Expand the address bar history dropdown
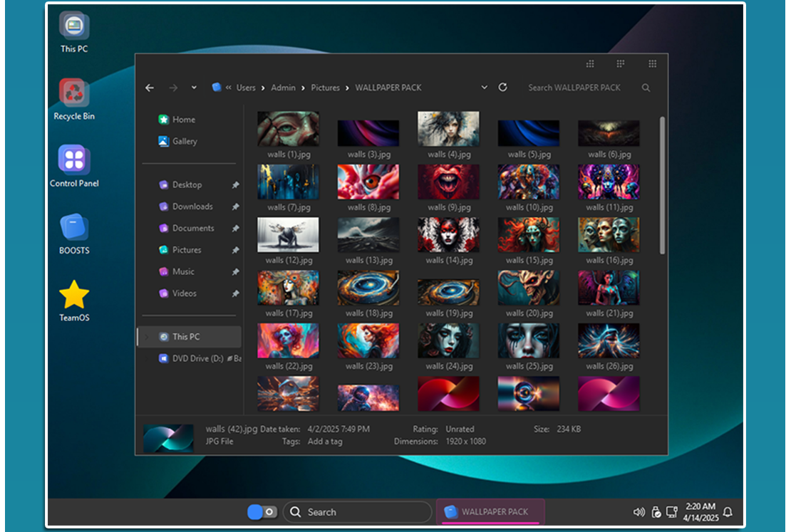Viewport: 791px width, 532px height. pyautogui.click(x=485, y=88)
